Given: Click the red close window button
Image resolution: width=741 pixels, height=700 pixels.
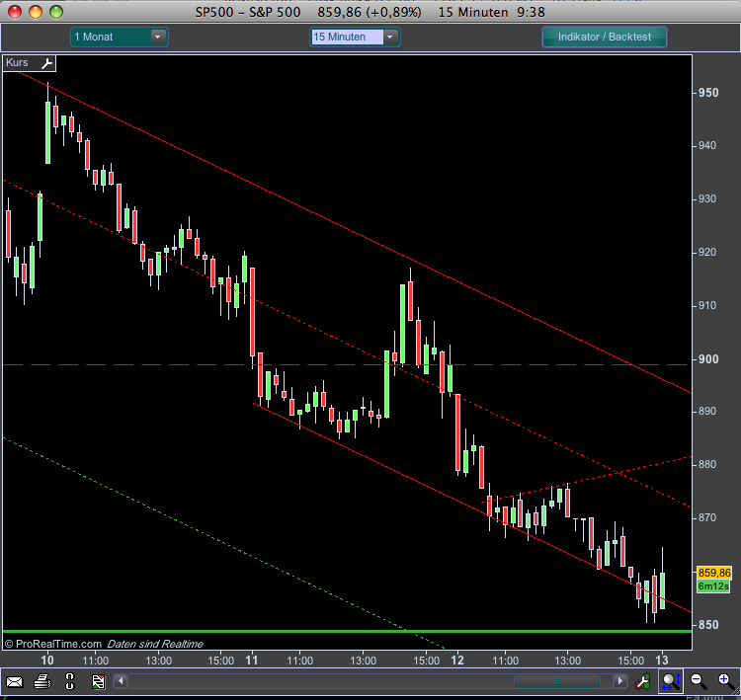Looking at the screenshot, I should coord(15,12).
